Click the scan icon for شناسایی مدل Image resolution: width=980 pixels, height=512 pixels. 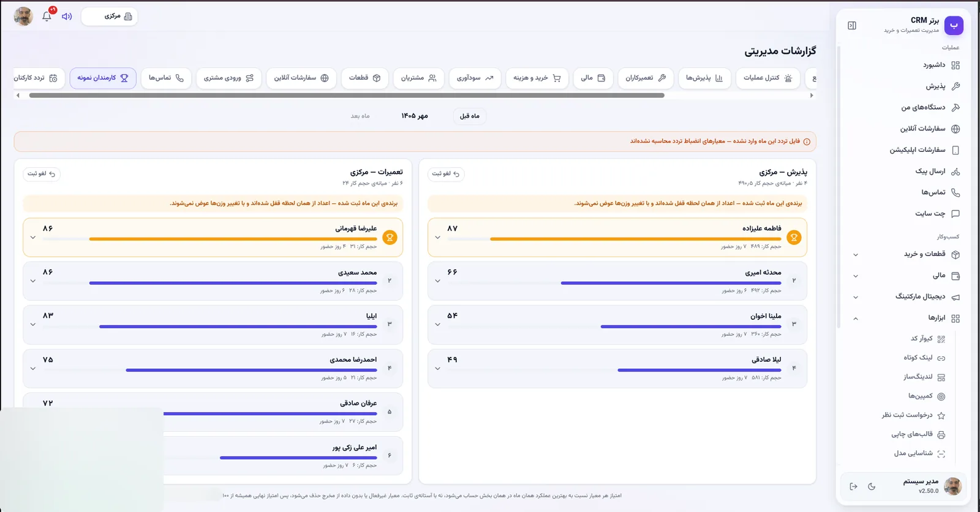(941, 454)
